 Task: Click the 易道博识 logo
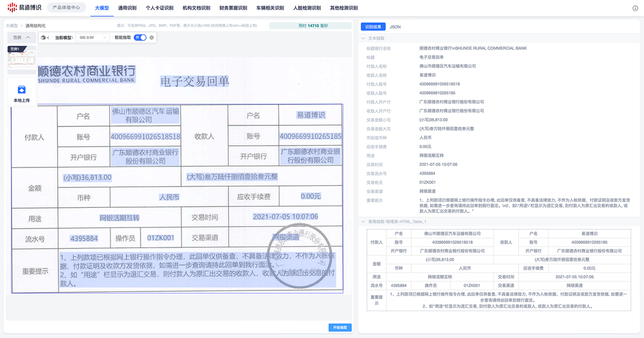[24, 7]
